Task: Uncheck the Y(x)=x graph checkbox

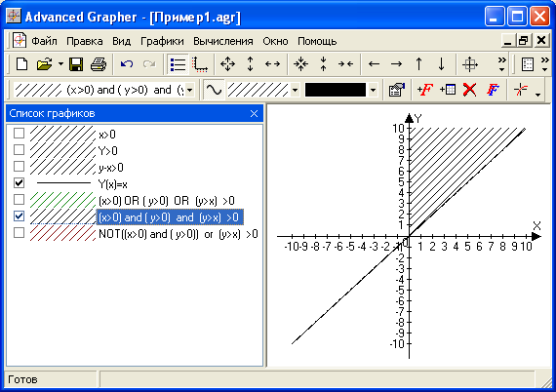Action: click(x=19, y=183)
